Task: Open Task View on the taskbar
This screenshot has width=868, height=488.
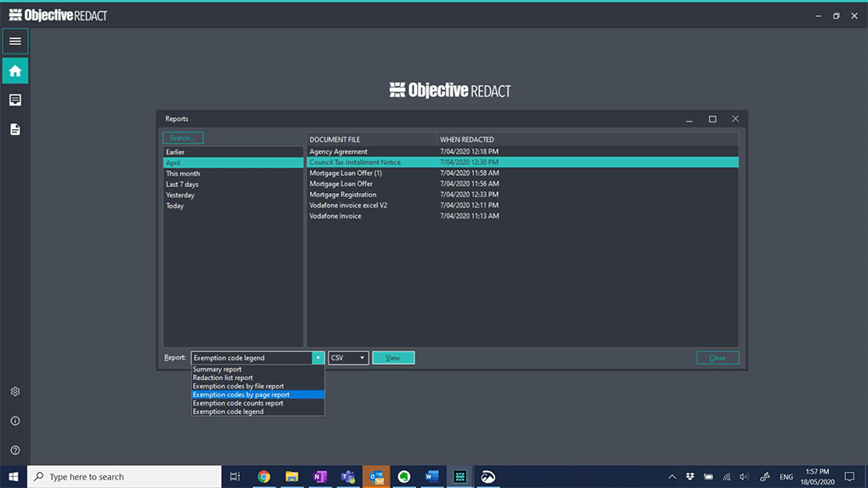Action: [x=235, y=476]
